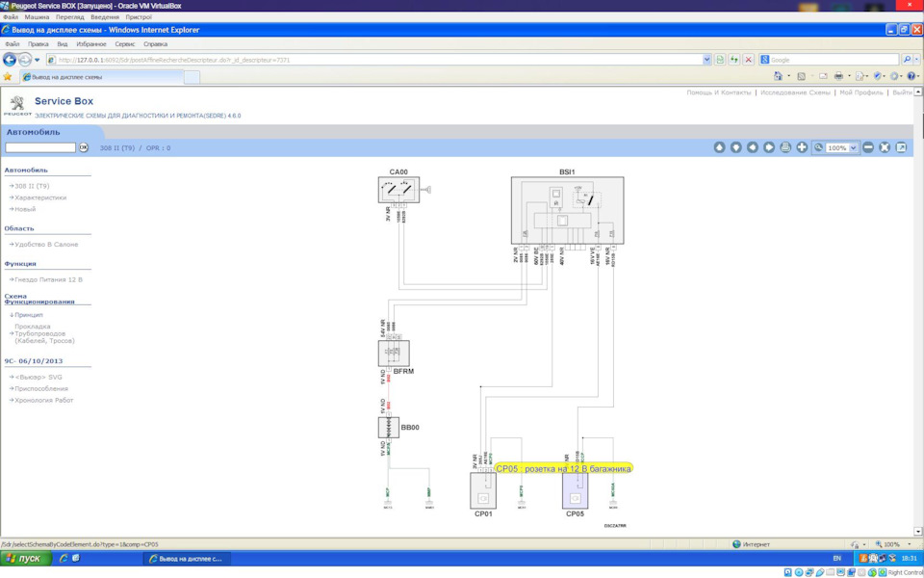Screen dimensions: 924x578
Task: Open the IE Tools gear menu
Action: click(x=894, y=76)
